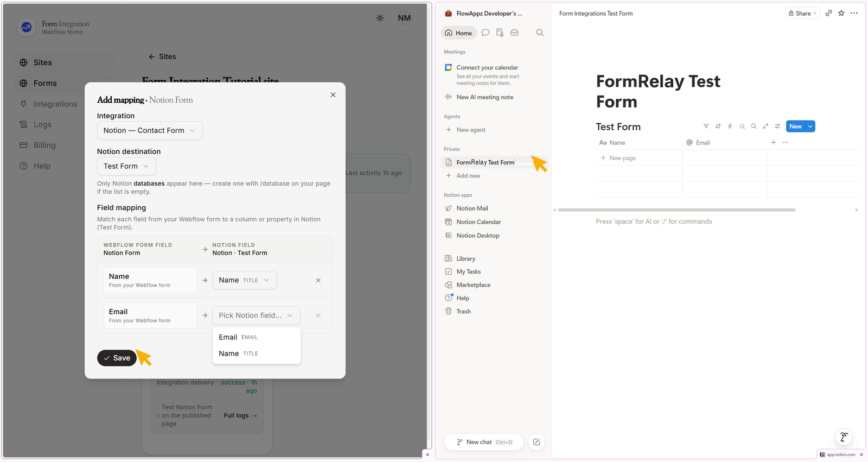
Task: Open the Notion inbox icon
Action: click(x=515, y=33)
